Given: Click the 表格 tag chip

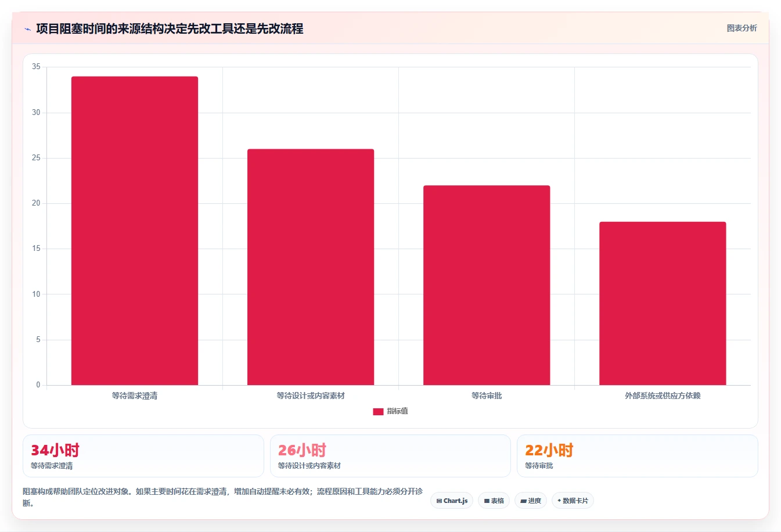Looking at the screenshot, I should tap(494, 501).
